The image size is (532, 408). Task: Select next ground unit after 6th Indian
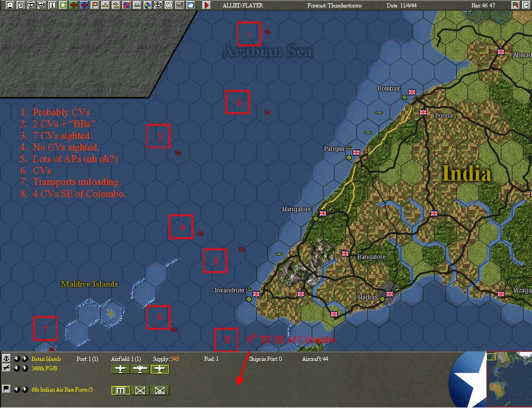(x=24, y=389)
